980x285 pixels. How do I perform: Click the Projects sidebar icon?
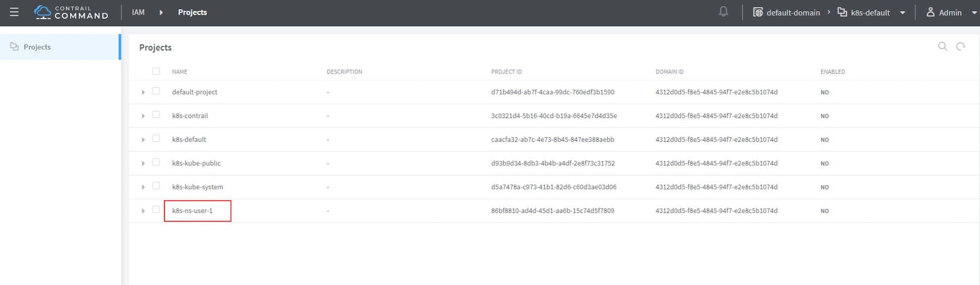click(x=15, y=47)
